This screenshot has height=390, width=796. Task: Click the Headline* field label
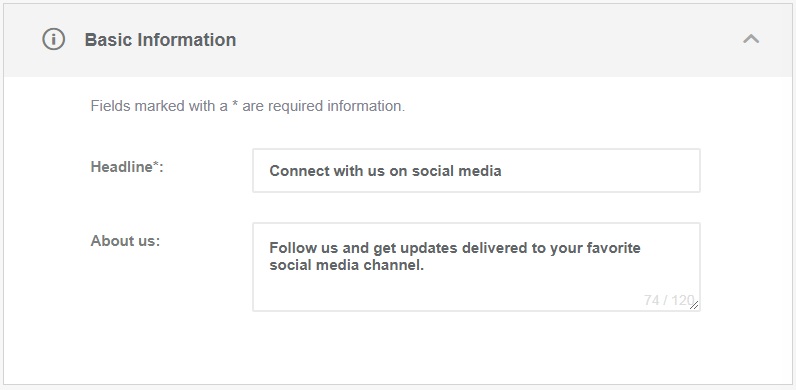click(127, 167)
